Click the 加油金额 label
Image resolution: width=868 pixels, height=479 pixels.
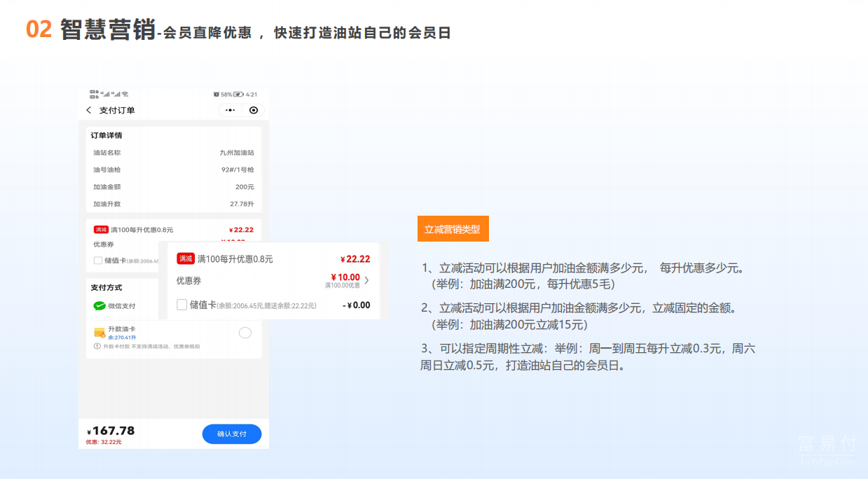point(107,187)
